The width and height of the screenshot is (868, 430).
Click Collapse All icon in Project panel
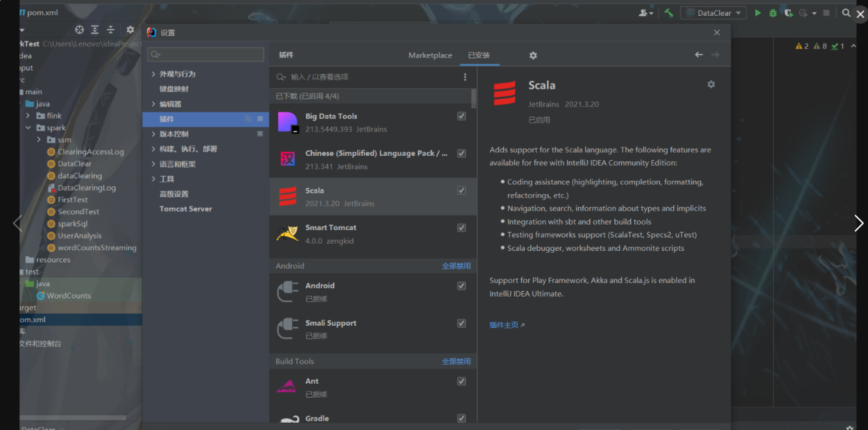tap(111, 29)
